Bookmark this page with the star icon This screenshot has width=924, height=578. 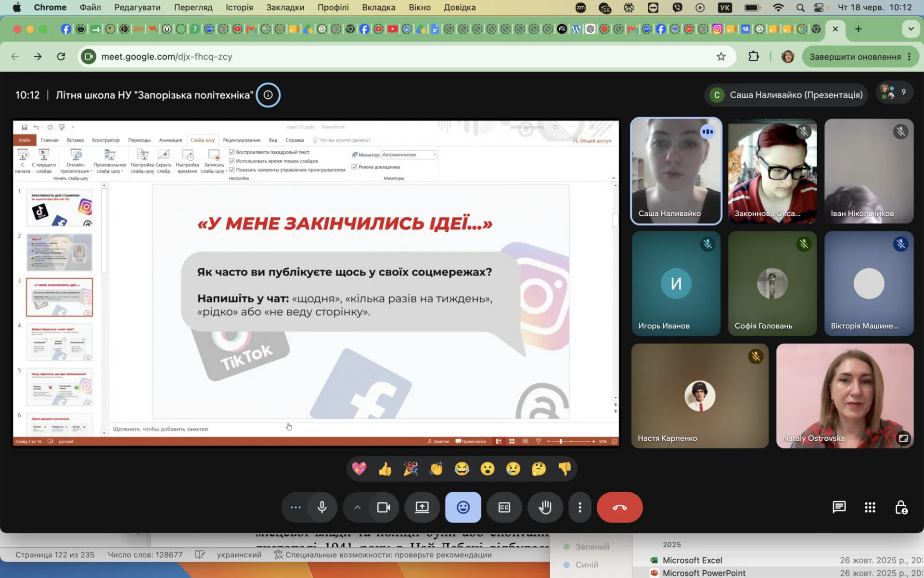click(x=721, y=56)
